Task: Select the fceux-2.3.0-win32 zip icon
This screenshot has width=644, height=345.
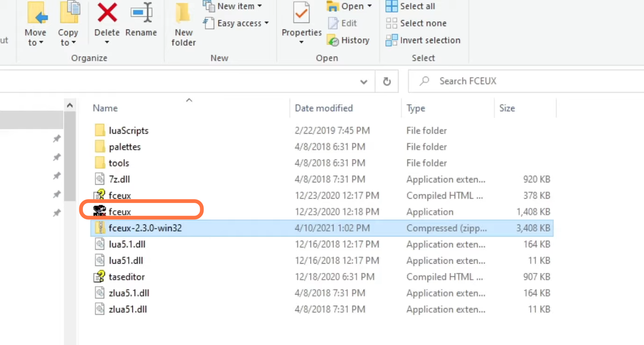Action: click(x=100, y=228)
